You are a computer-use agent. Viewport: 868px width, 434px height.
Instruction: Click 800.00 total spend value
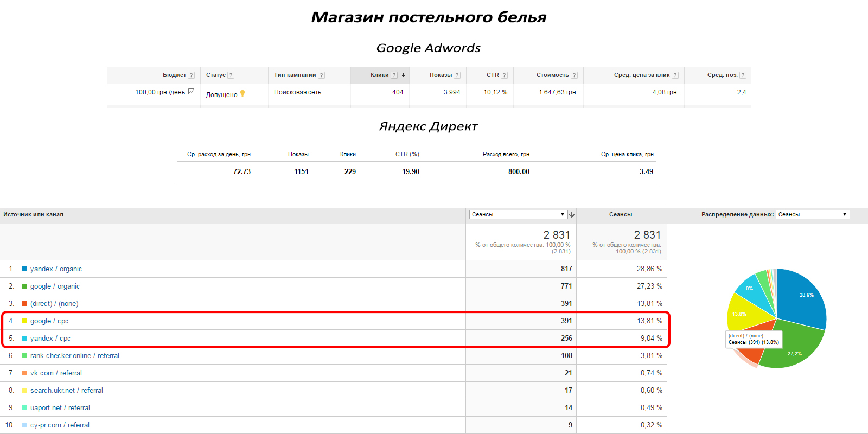tap(519, 171)
